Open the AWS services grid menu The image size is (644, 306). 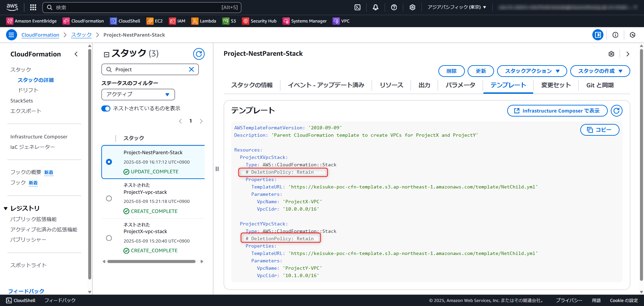click(33, 7)
